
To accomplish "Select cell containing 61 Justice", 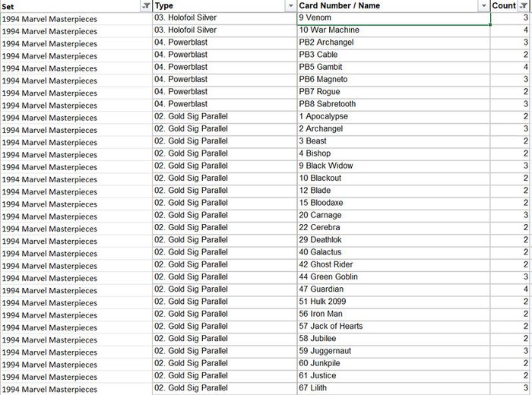I will (x=394, y=376).
